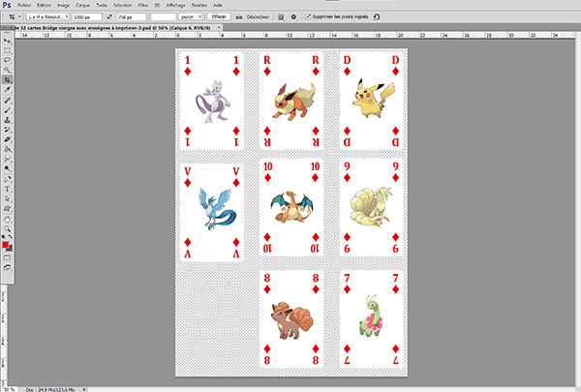Select the Brush tool
Viewport: 581px width, 392px height.
pyautogui.click(x=7, y=110)
